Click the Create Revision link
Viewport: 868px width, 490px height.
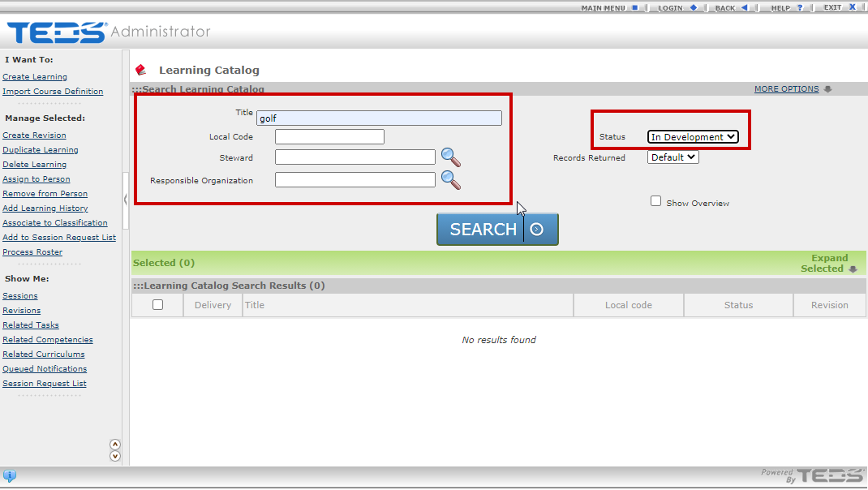[x=34, y=135]
